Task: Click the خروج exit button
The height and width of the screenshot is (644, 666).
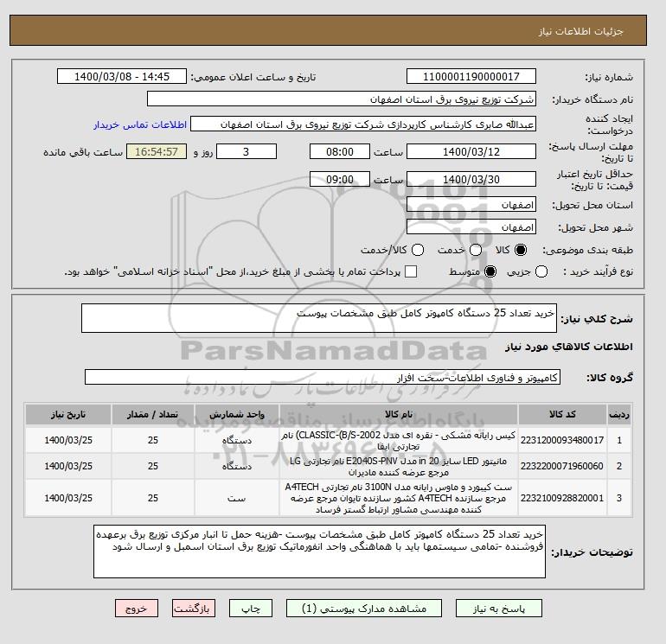Action: 137,609
